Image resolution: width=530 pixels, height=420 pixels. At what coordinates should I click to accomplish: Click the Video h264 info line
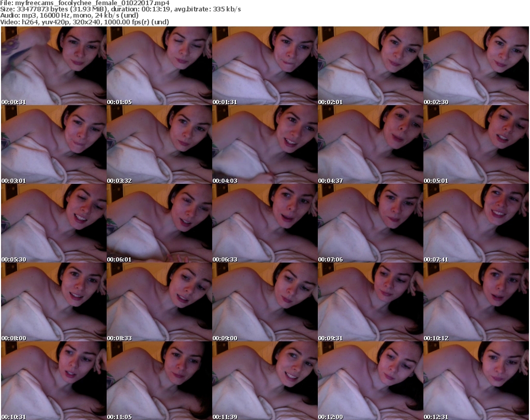[84, 22]
